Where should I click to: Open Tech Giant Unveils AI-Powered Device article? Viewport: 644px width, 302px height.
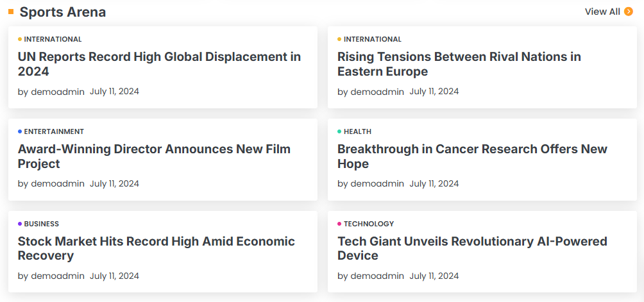click(472, 248)
